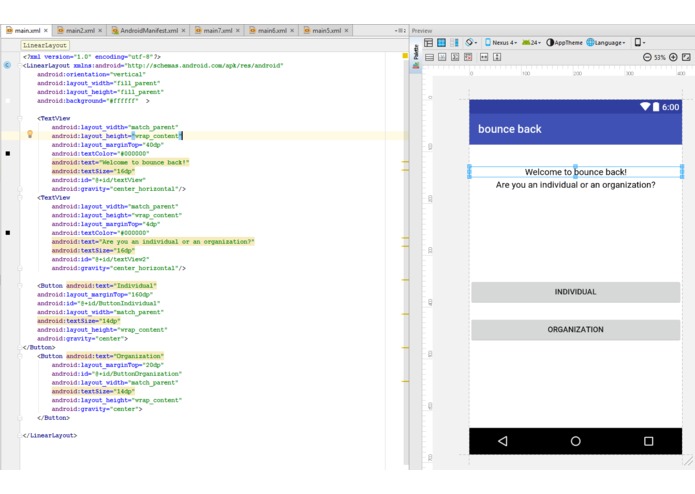Image resolution: width=695 pixels, height=494 pixels.
Task: Click white background color gutter swatch
Action: click(8, 101)
